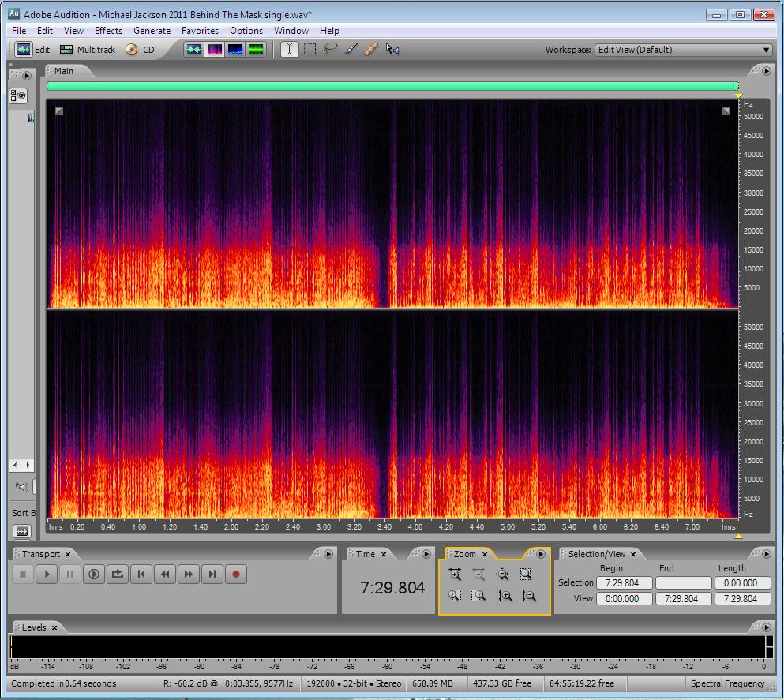Open the Workspace dropdown list

point(765,50)
